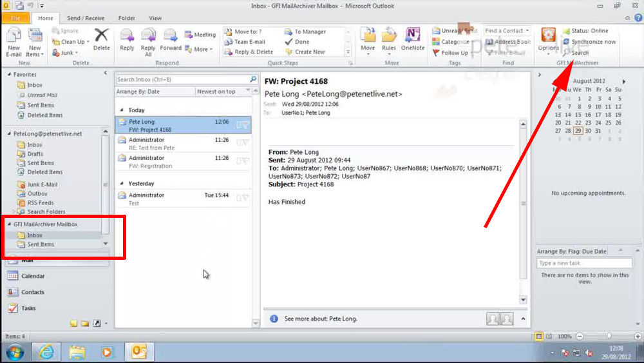Click Reply & Delete quick step

[x=249, y=52]
